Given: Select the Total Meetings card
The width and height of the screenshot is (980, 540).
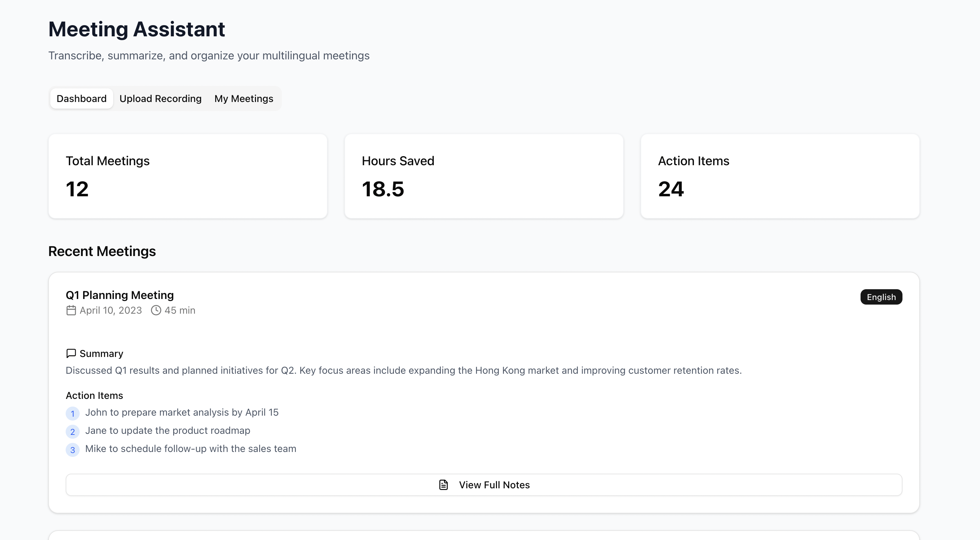Looking at the screenshot, I should [x=188, y=176].
